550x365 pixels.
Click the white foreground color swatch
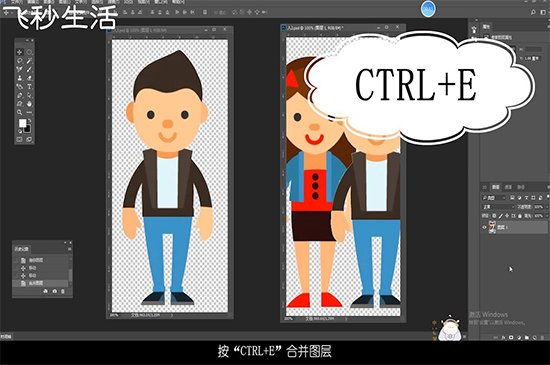tap(22, 123)
